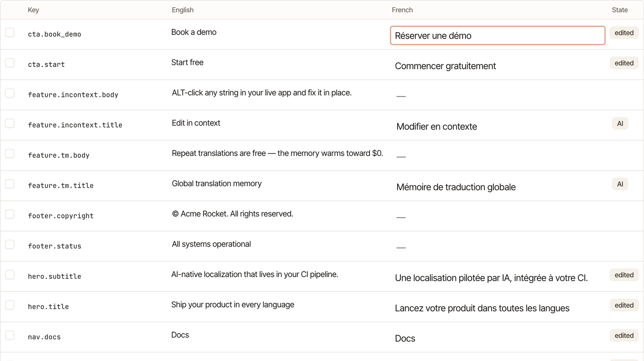Select the key feature.tm.body

coord(59,155)
